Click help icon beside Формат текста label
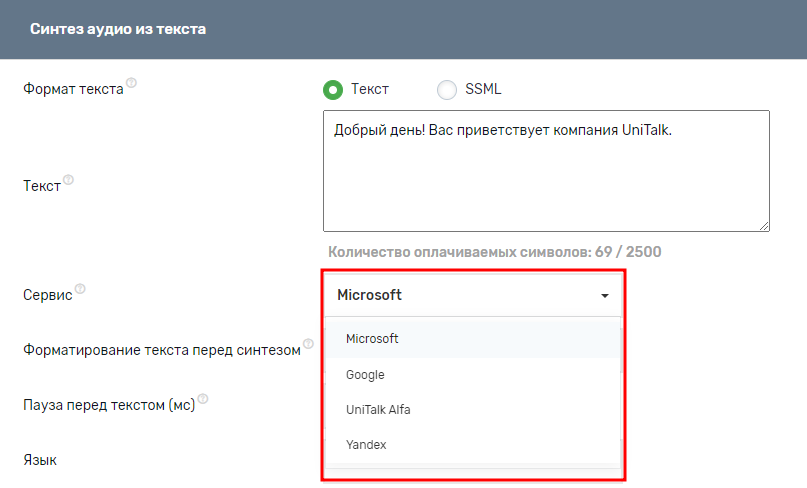Viewport: 807px width, 488px height. [131, 83]
